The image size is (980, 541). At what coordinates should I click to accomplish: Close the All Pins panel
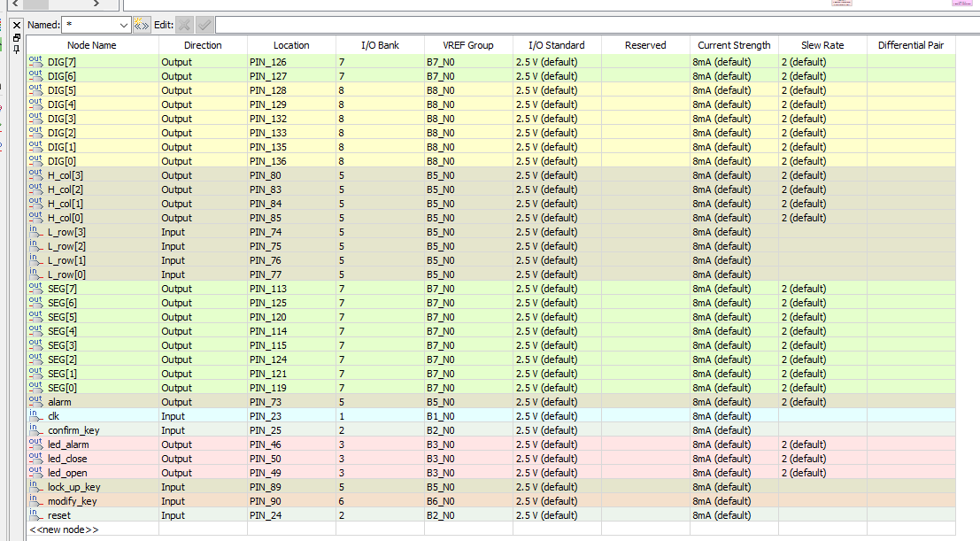pyautogui.click(x=17, y=25)
